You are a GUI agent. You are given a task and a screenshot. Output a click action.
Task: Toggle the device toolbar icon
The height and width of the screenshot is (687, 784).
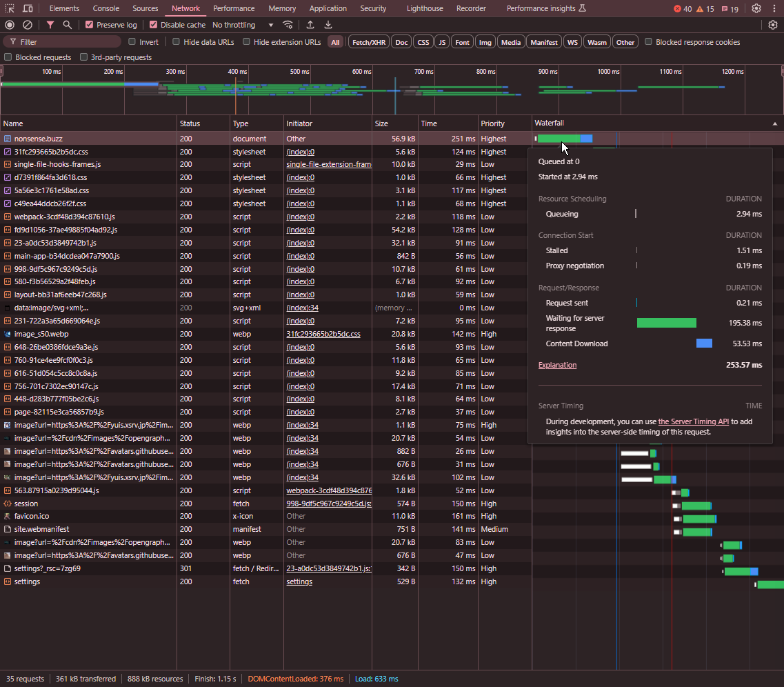(28, 8)
